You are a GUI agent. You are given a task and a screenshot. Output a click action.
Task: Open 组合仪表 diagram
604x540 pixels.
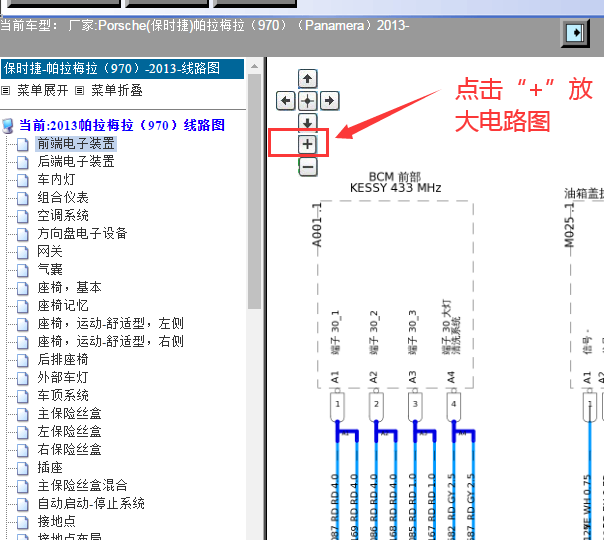(x=63, y=198)
